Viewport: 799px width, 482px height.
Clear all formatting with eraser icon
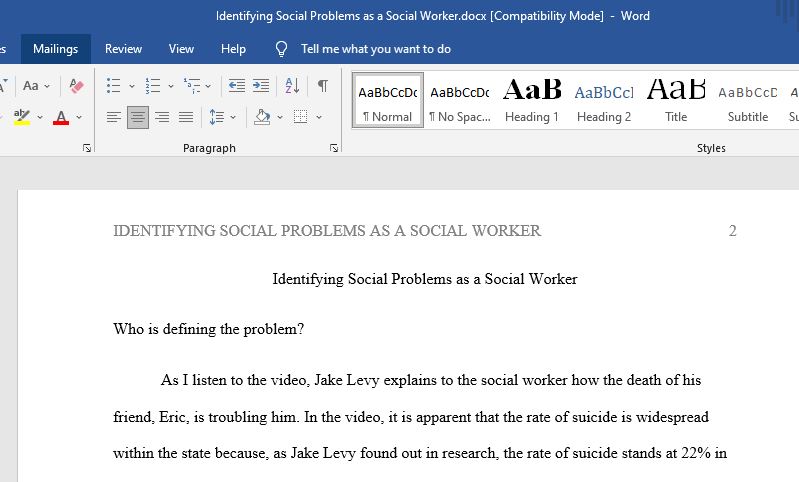76,86
